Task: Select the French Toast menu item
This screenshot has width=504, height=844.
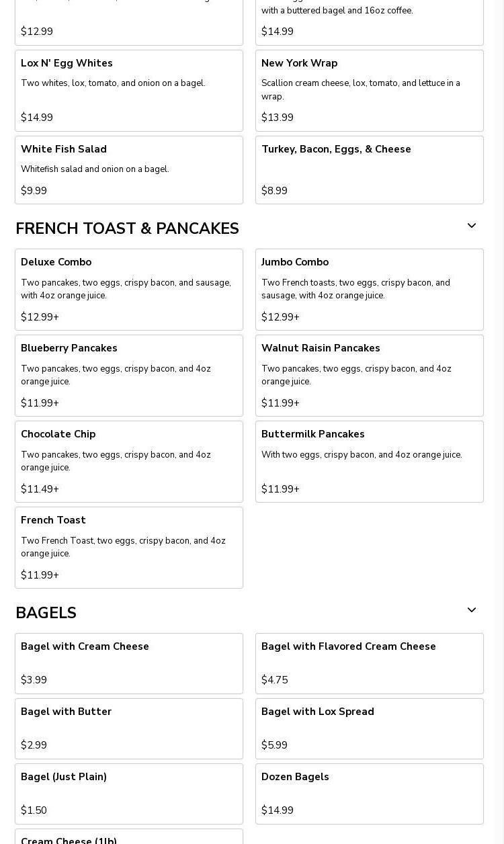Action: [x=129, y=548]
